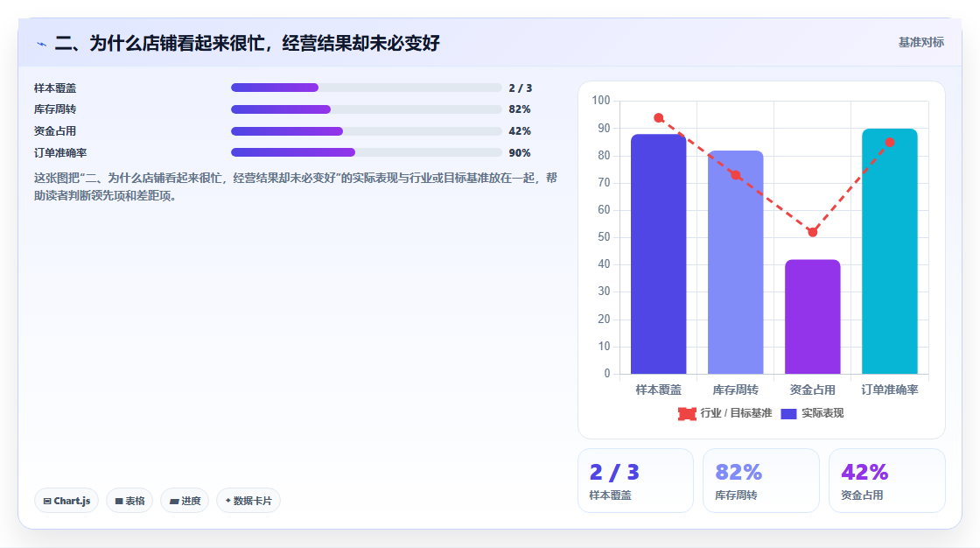Image resolution: width=980 pixels, height=548 pixels.
Task: Click the 库存周转 progress row label
Action: coord(55,109)
